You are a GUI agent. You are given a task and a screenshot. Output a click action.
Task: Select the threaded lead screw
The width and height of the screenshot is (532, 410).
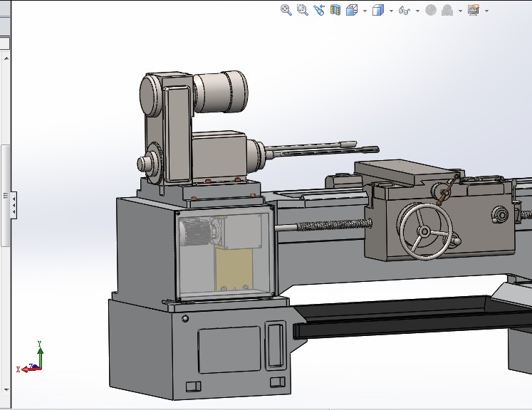[x=334, y=224]
